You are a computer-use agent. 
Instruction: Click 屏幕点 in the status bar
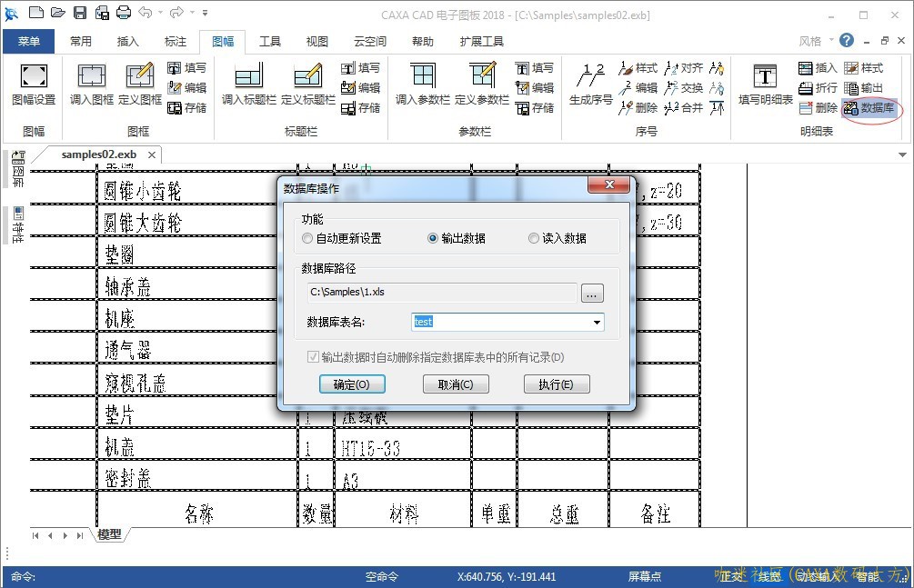click(645, 577)
